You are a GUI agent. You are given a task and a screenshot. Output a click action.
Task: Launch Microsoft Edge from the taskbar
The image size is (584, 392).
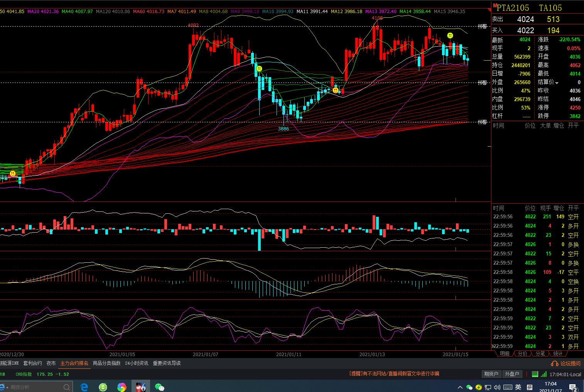click(84, 387)
